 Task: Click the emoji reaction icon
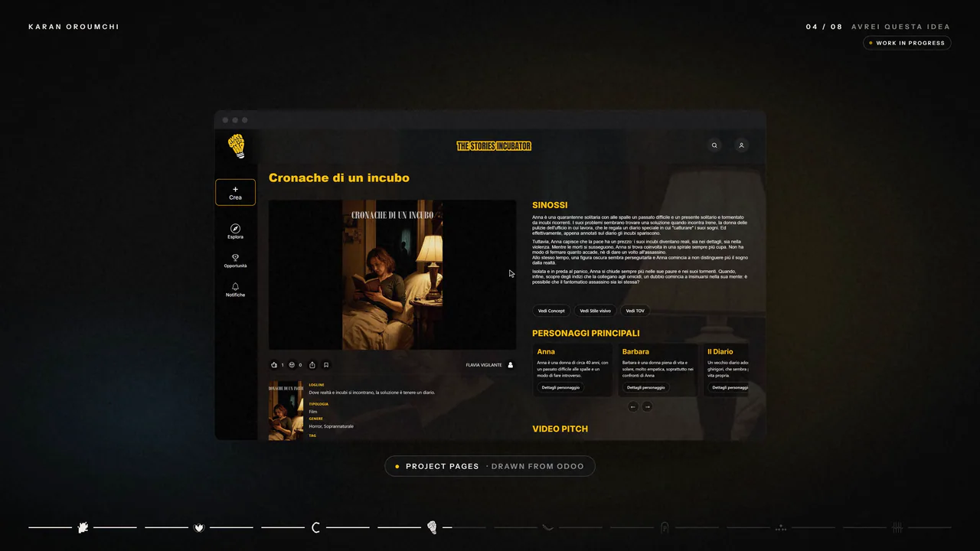[292, 365]
